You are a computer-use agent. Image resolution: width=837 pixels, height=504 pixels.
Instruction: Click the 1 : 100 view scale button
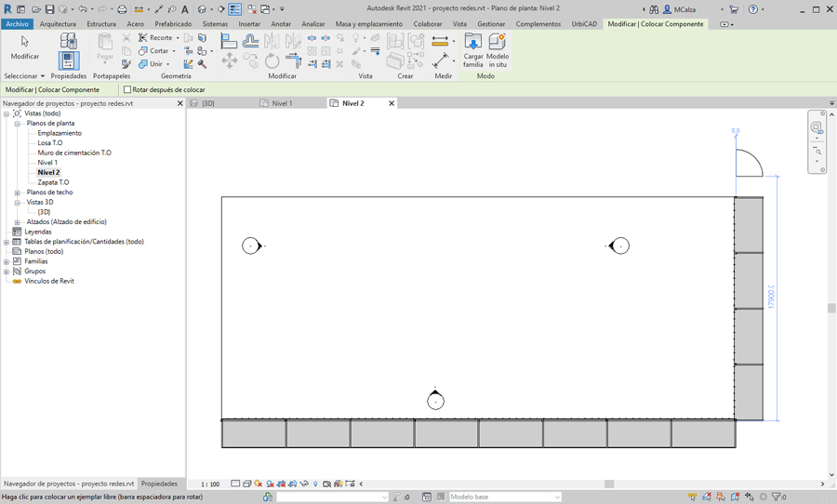pyautogui.click(x=210, y=484)
